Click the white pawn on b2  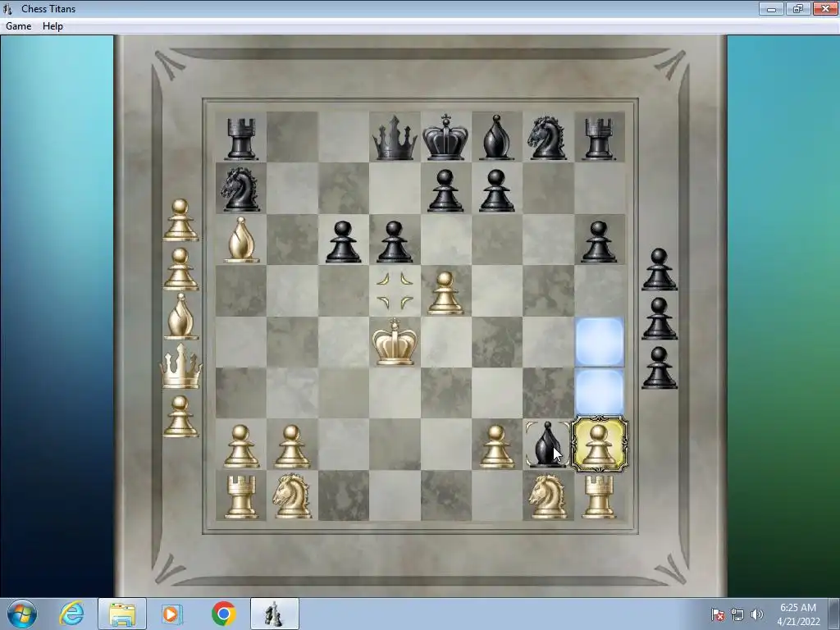point(292,447)
